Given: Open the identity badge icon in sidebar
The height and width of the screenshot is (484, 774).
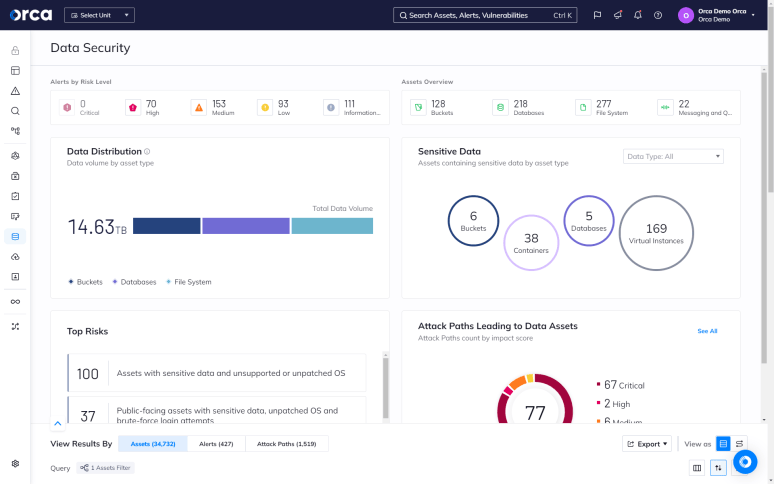Looking at the screenshot, I should coord(15,277).
